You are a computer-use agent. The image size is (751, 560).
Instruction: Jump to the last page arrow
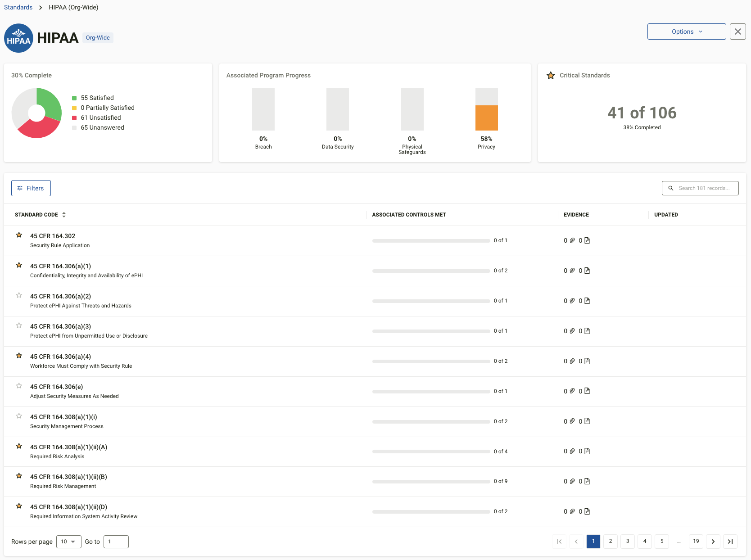(730, 542)
